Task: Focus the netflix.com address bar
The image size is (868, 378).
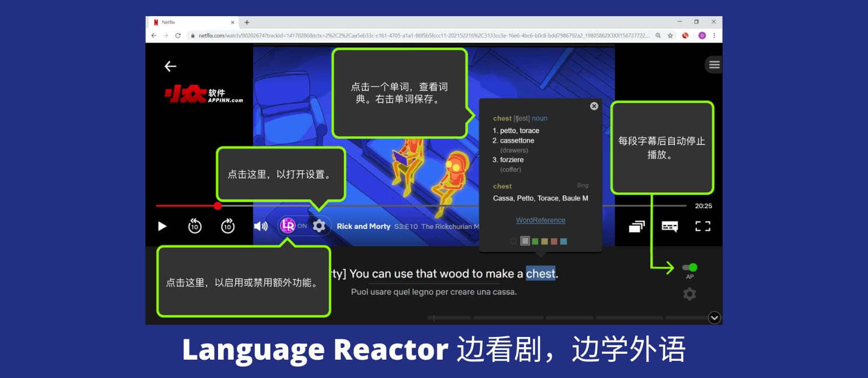Action: click(x=424, y=36)
